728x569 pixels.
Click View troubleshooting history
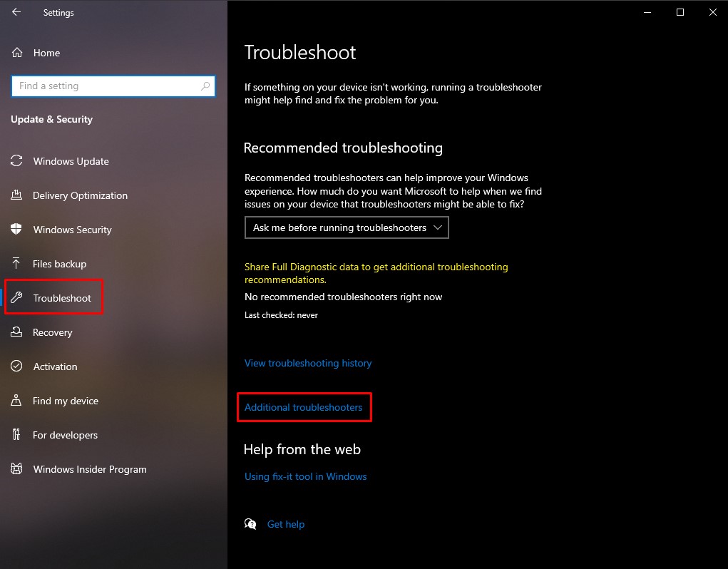pyautogui.click(x=308, y=363)
